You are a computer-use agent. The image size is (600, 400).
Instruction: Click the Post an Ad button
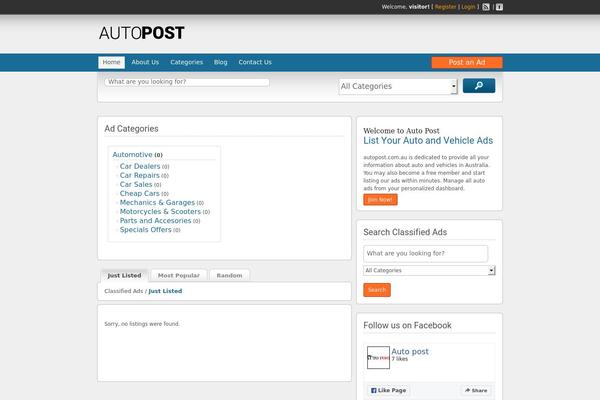(467, 62)
